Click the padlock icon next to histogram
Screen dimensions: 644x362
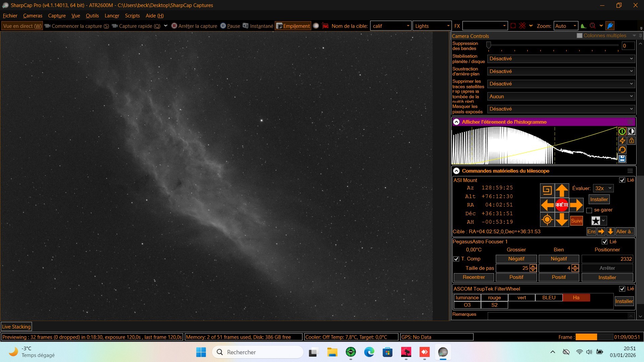pos(631,141)
